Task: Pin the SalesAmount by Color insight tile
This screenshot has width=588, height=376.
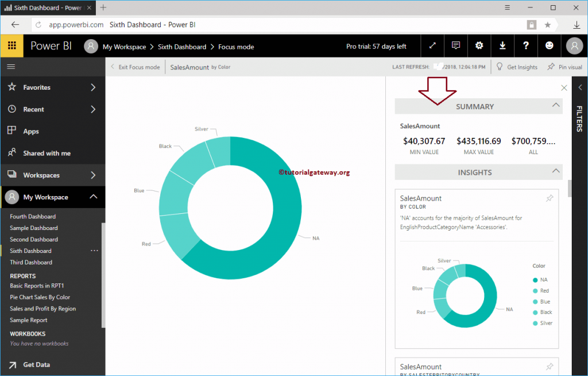Action: [550, 197]
